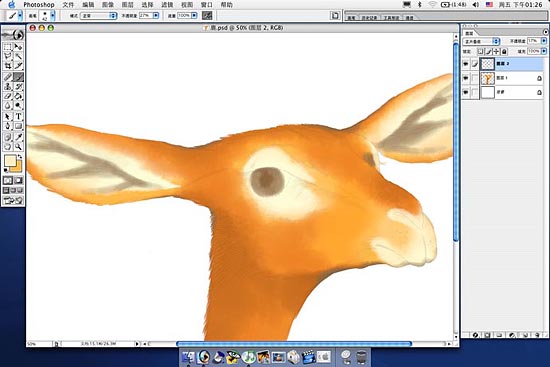Viewport: 550px width, 367px height.
Task: Open the 滤镜 (Filter) menu
Action: point(167,5)
